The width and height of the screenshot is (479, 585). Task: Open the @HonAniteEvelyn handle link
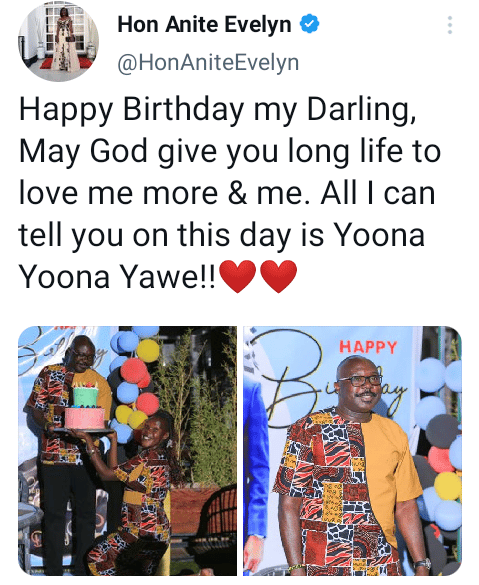tap(208, 62)
